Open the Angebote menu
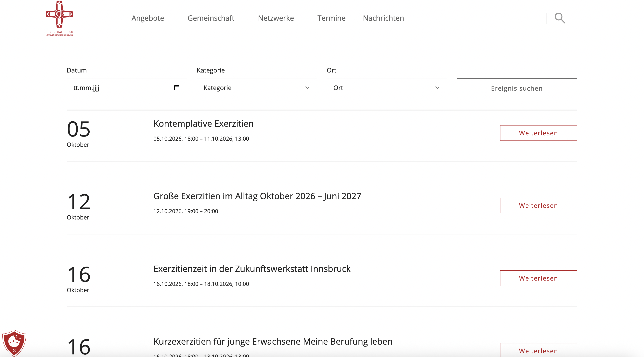The image size is (644, 357). tap(148, 18)
